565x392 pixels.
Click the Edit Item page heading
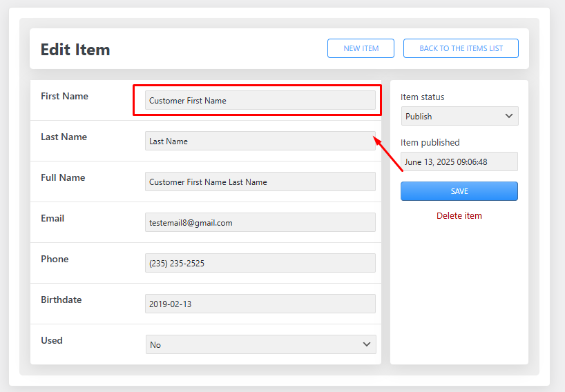click(75, 50)
